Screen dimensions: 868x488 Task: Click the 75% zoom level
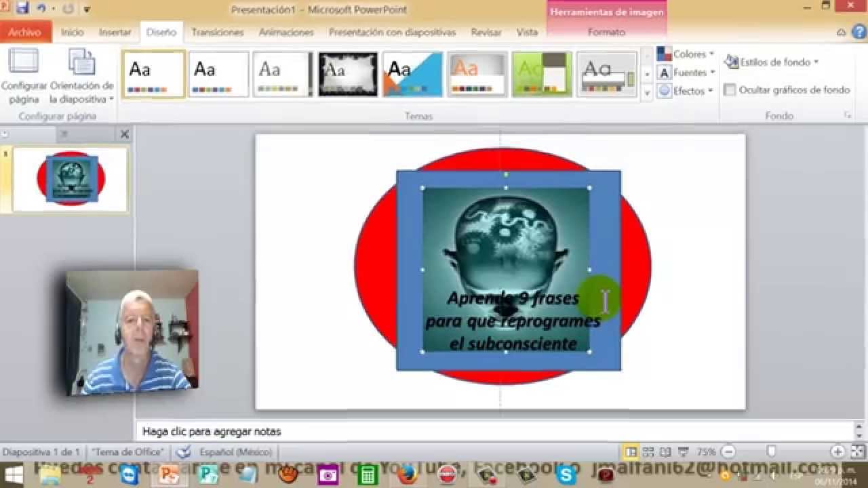(706, 452)
